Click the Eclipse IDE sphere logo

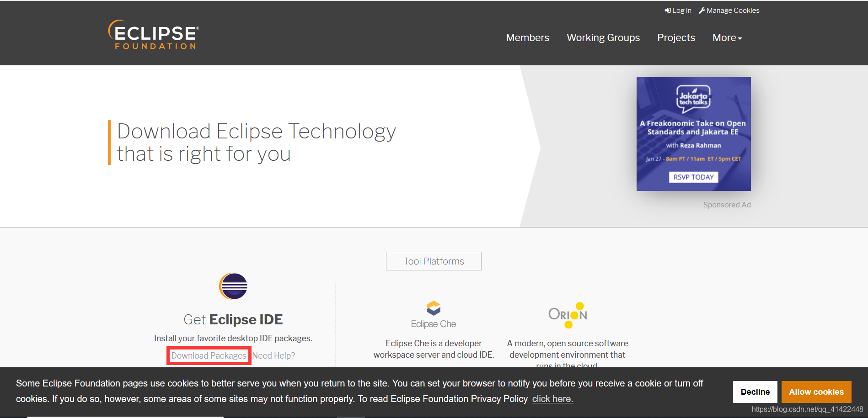pyautogui.click(x=233, y=286)
